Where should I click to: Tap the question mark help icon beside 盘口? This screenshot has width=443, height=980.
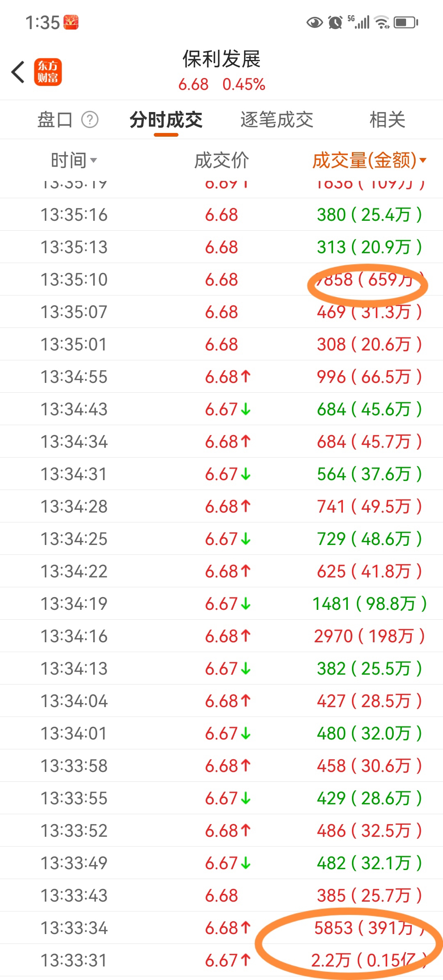(x=90, y=120)
